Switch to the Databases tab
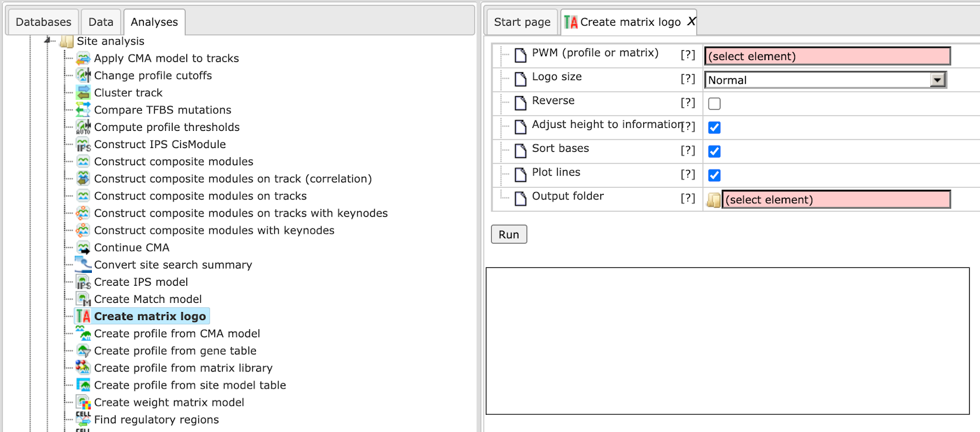 (x=43, y=22)
